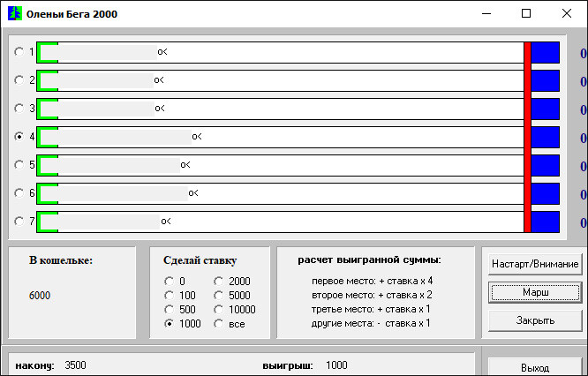Click the green start gate of lane 3
This screenshot has width=588, height=376.
(48, 109)
